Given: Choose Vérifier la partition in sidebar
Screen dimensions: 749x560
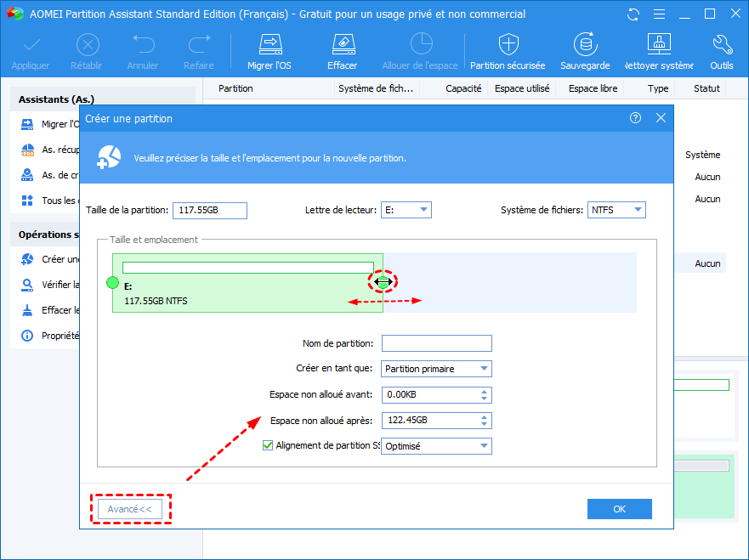Looking at the screenshot, I should (49, 285).
